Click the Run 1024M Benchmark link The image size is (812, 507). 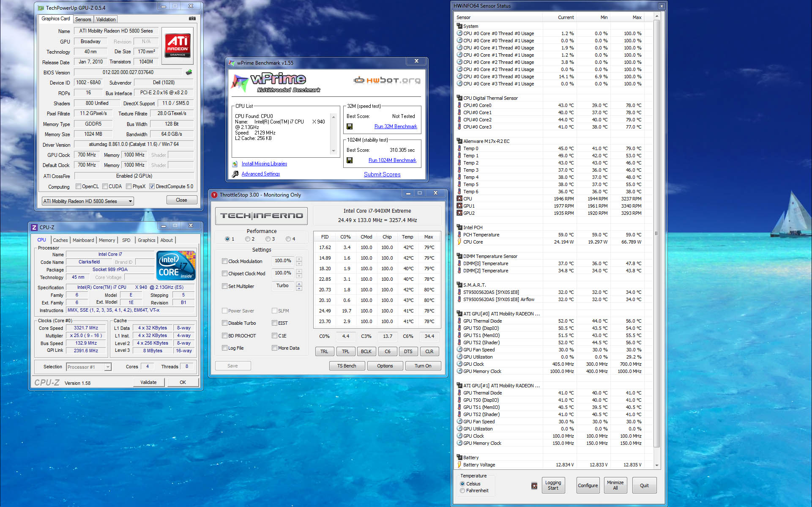click(392, 160)
